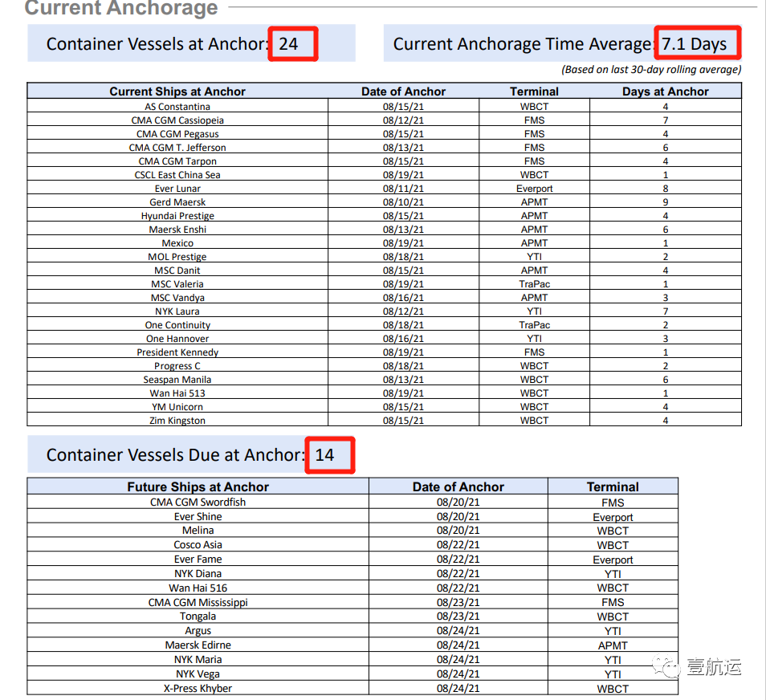Select ship name 'CMA CGM Cassiopeia'
This screenshot has height=700, width=766.
tap(177, 120)
